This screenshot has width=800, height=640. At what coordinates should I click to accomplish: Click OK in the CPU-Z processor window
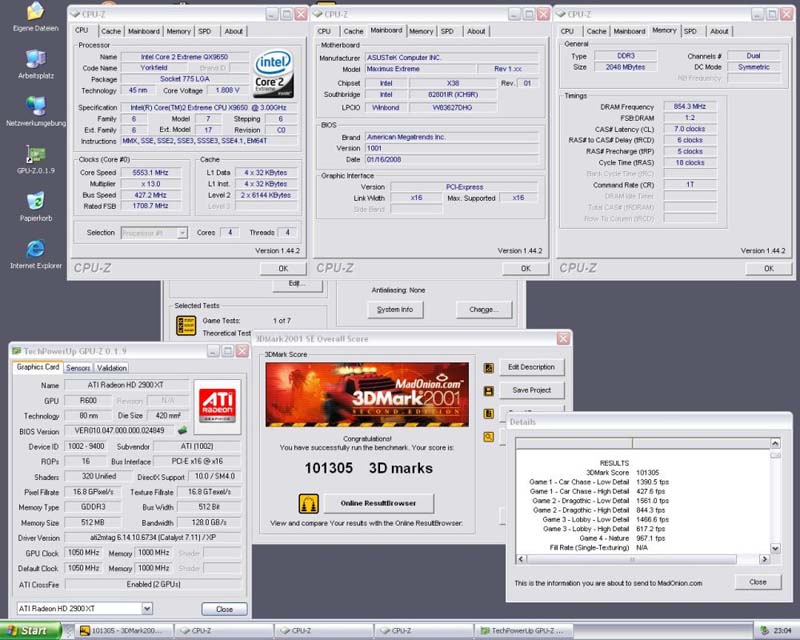(x=283, y=268)
